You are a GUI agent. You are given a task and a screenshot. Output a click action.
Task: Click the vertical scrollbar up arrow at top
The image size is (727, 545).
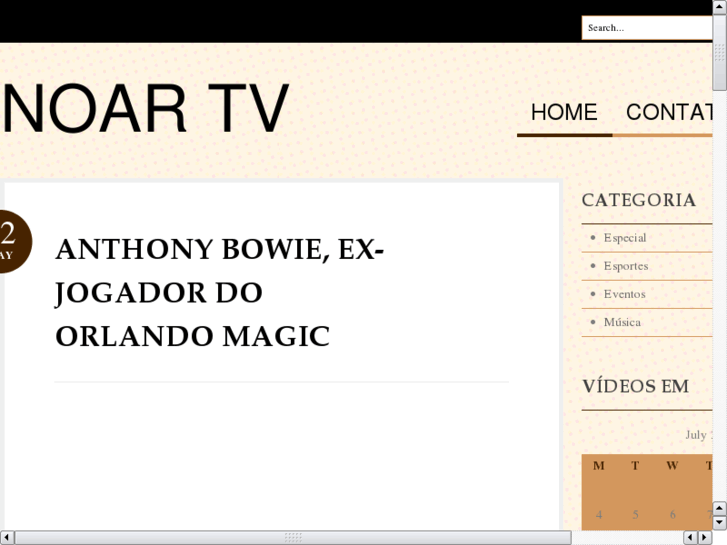click(x=720, y=7)
